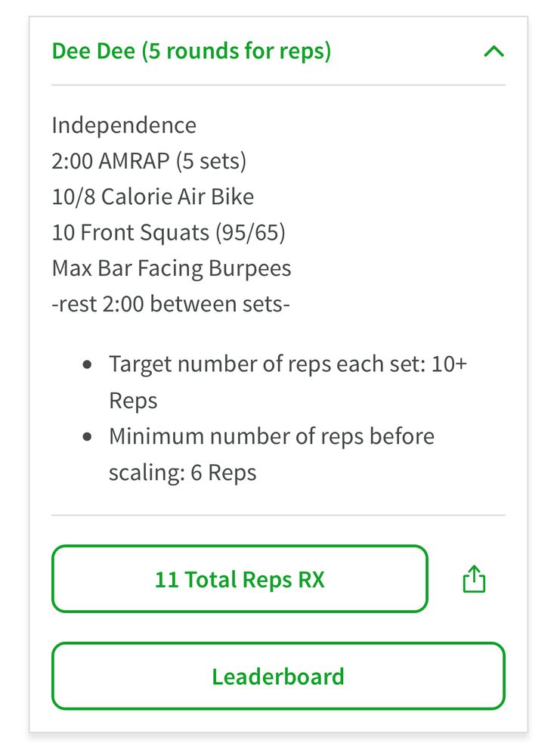Click the divider line above the score button
This screenshot has width=557, height=756.
click(278, 516)
